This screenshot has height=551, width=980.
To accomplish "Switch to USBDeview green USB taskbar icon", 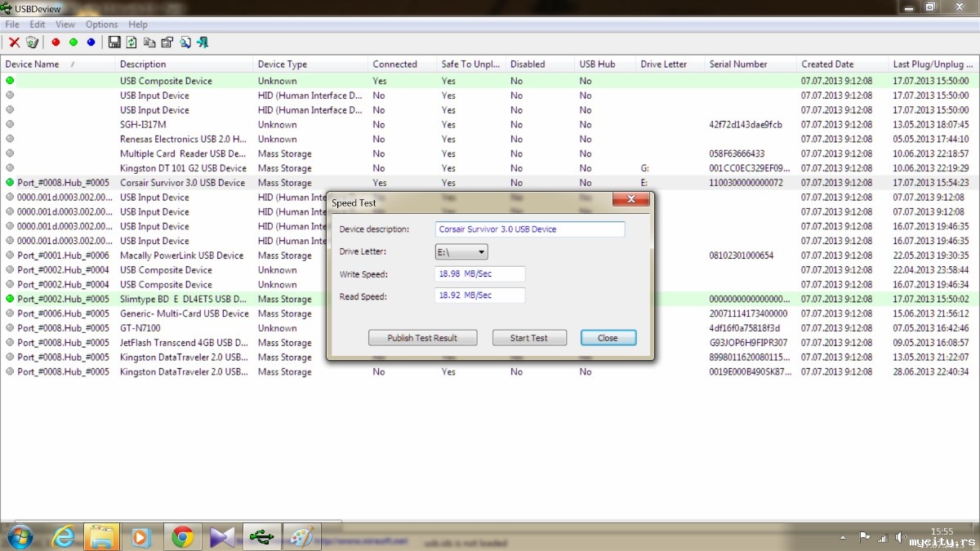I will 262,536.
